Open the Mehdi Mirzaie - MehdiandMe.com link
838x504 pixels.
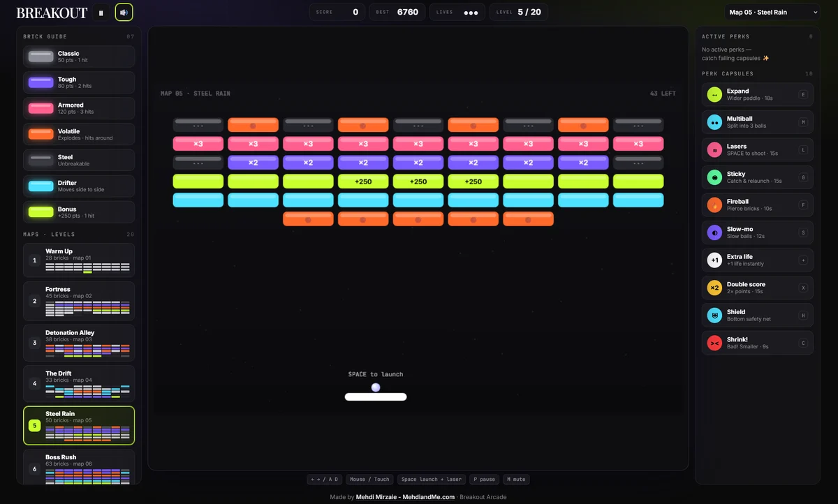click(x=405, y=497)
